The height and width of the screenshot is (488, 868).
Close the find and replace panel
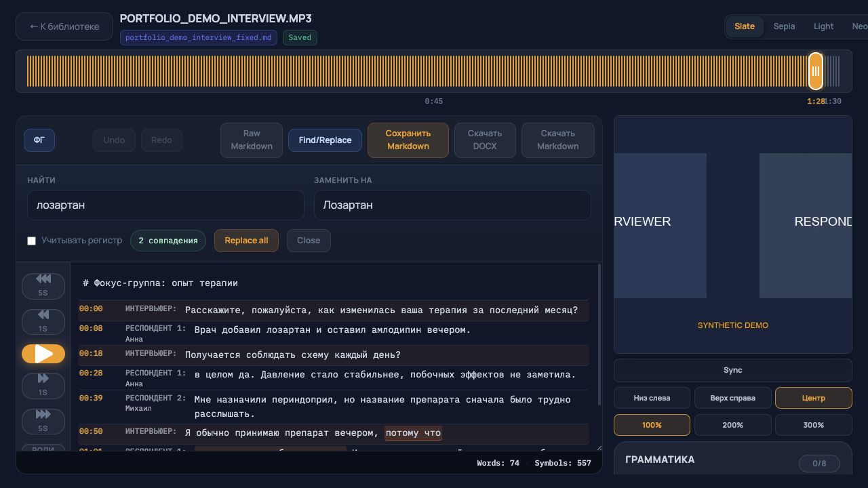(x=309, y=241)
